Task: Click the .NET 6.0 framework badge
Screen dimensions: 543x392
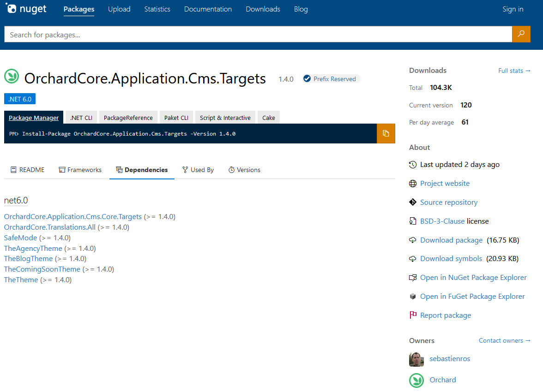Action: tap(20, 99)
